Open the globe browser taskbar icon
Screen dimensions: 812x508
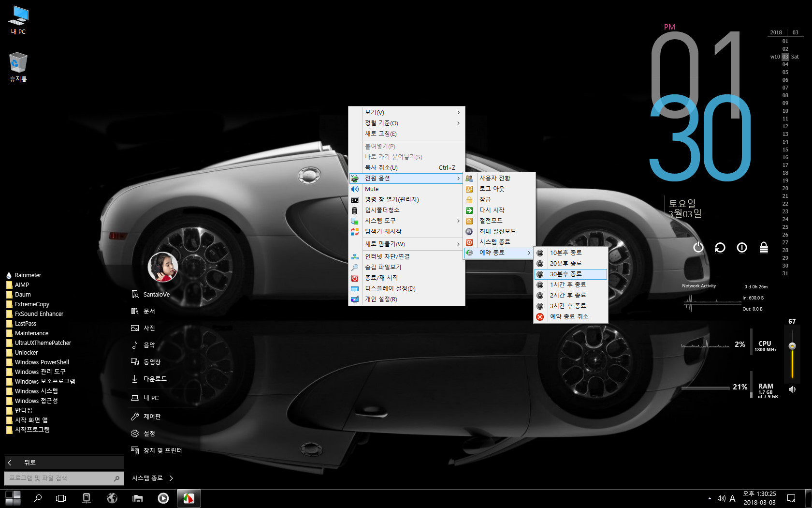[x=112, y=498]
